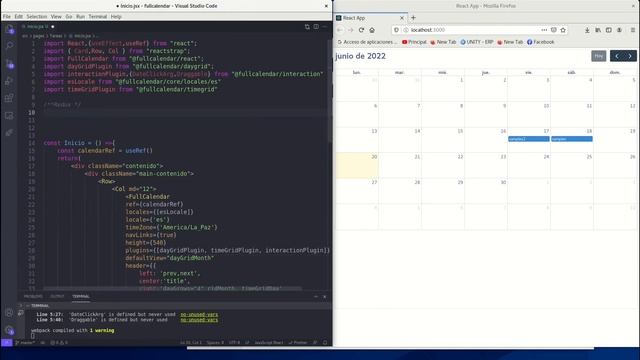640x360 pixels.
Task: Switch to the Output panel tab
Action: (57, 296)
